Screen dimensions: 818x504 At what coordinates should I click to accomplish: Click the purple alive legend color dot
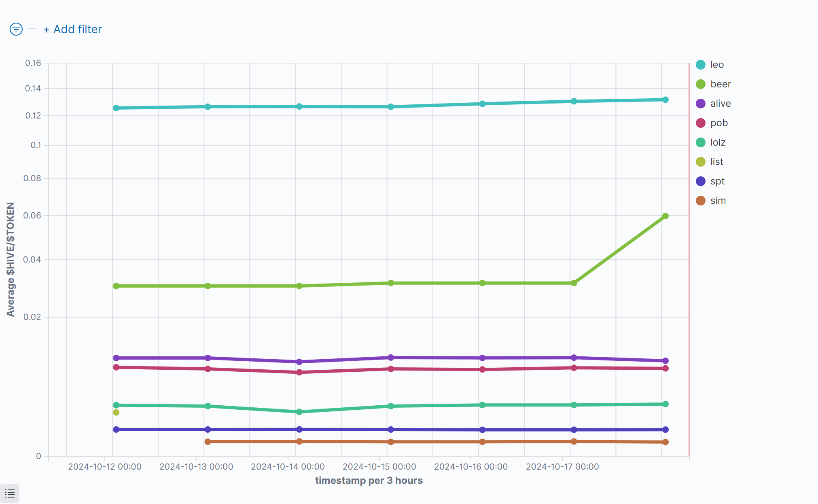coord(701,104)
